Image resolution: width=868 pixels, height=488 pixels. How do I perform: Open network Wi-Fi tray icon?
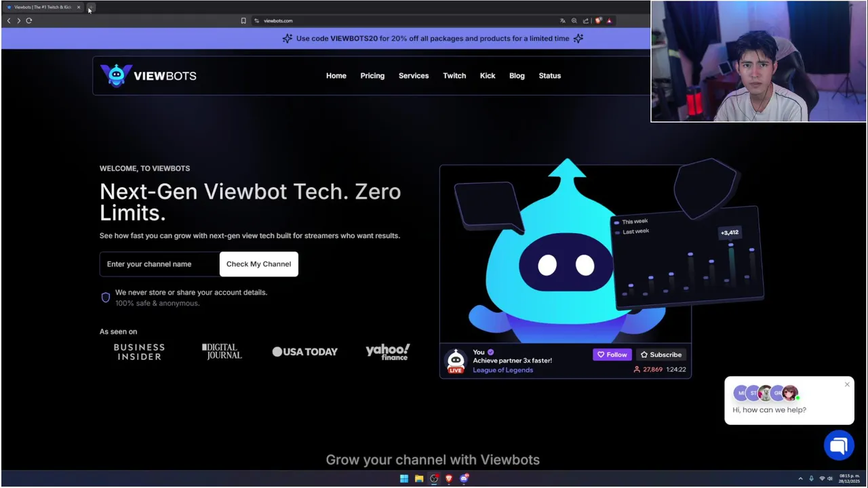pyautogui.click(x=822, y=479)
